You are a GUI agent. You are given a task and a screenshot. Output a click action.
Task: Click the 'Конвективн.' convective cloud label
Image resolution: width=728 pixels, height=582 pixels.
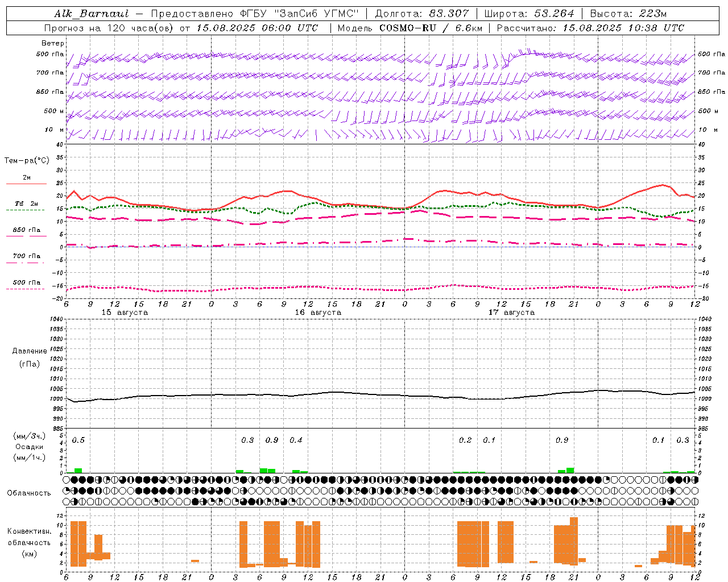[x=29, y=531]
